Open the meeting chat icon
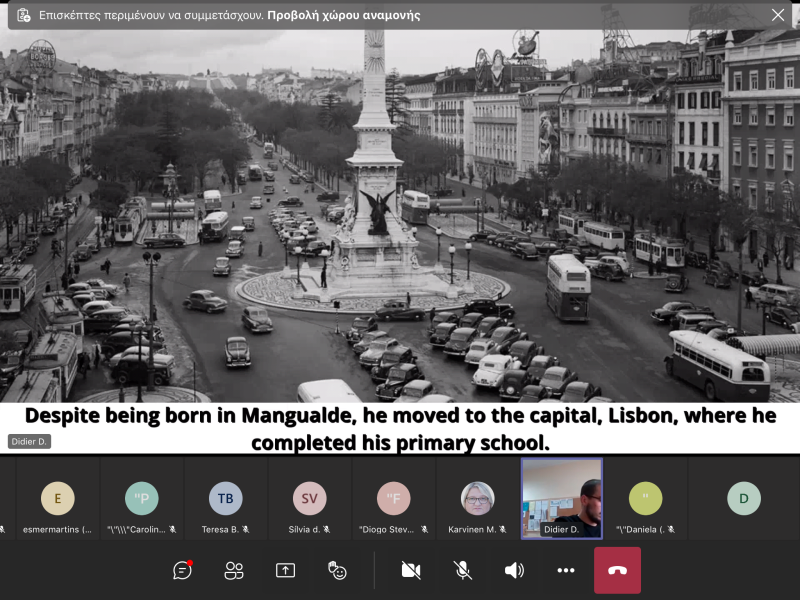The height and width of the screenshot is (600, 800). pos(182,570)
